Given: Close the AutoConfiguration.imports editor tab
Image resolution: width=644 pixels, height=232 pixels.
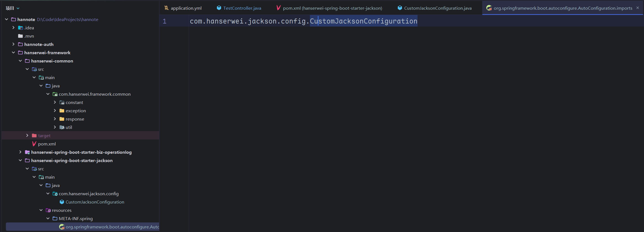Looking at the screenshot, I should tap(638, 8).
